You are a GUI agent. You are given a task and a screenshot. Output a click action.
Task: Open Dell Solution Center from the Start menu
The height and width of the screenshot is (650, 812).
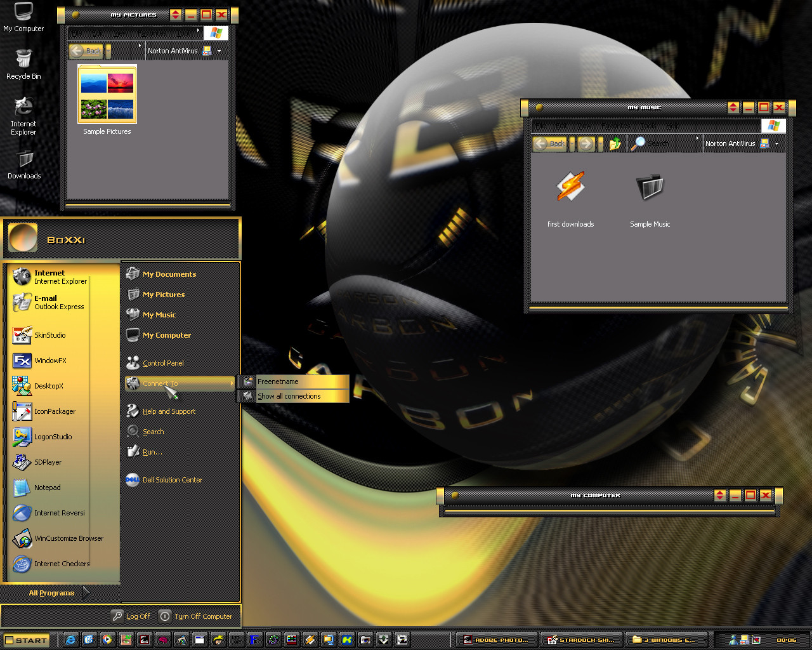[165, 480]
